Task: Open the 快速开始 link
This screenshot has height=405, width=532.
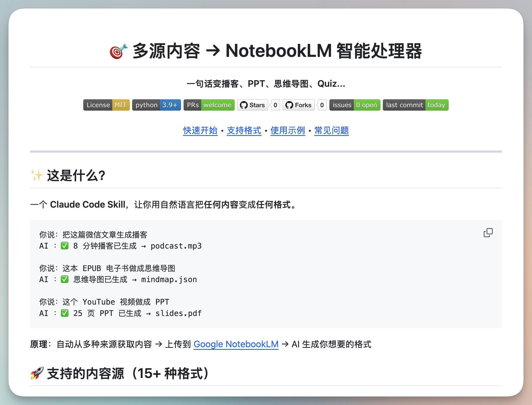Action: [x=200, y=131]
